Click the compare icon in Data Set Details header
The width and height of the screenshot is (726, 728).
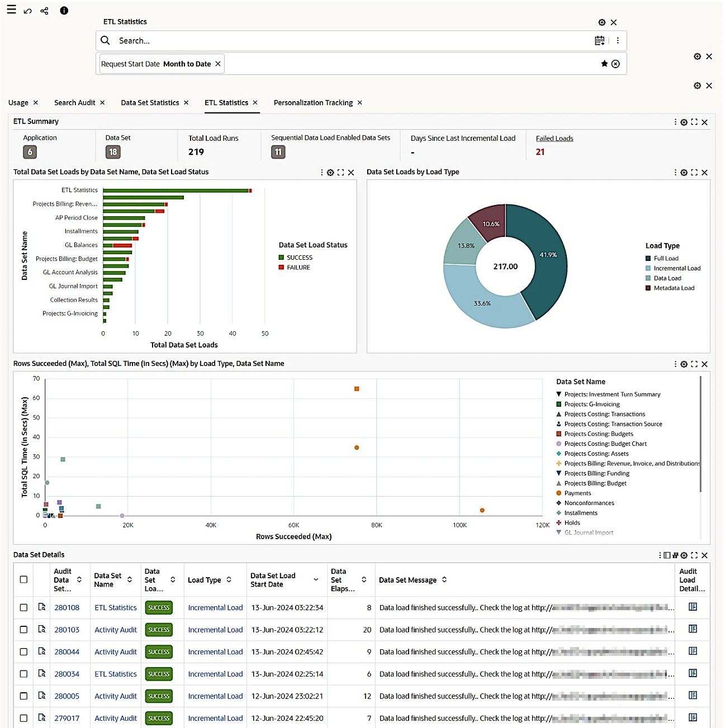coord(675,555)
